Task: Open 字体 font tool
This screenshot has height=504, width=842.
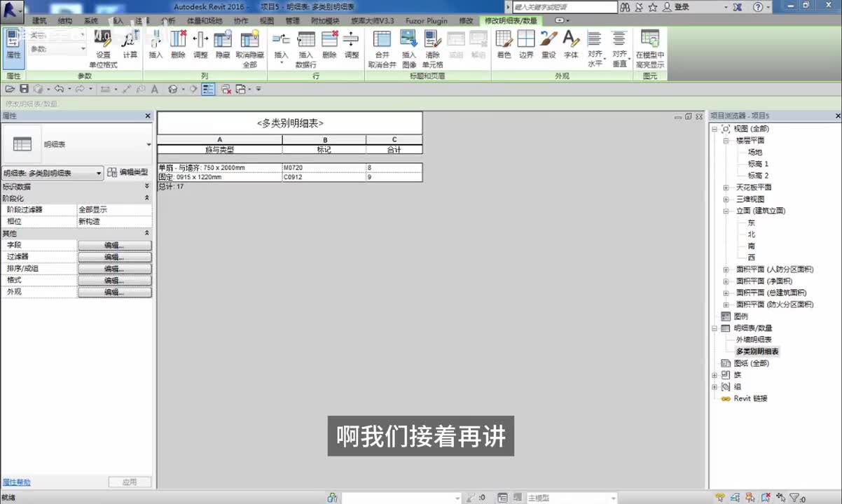Action: (x=571, y=44)
